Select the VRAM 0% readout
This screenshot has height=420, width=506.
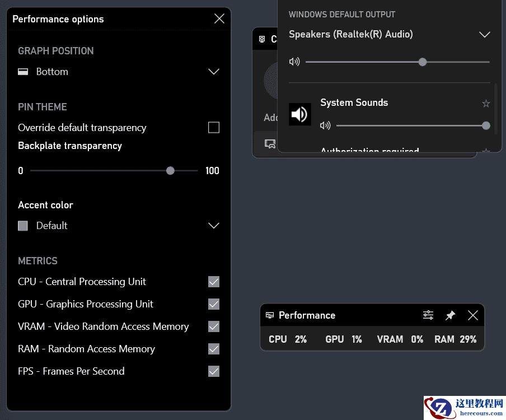400,339
